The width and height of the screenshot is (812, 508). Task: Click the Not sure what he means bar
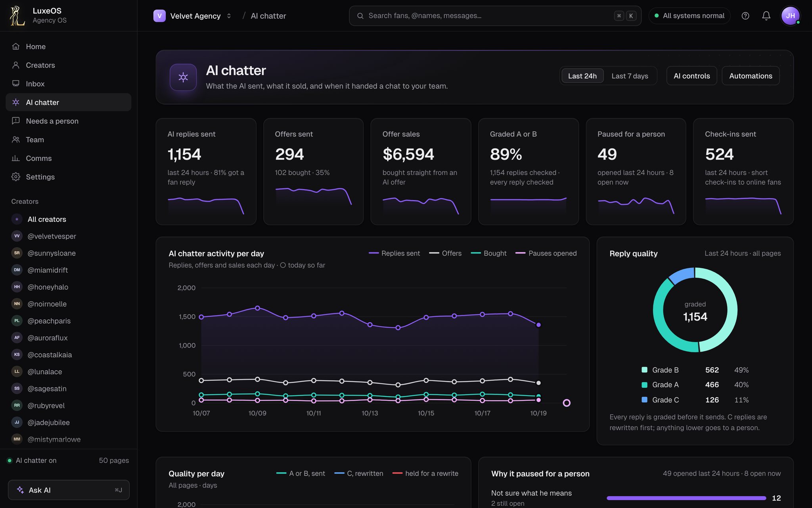click(686, 498)
